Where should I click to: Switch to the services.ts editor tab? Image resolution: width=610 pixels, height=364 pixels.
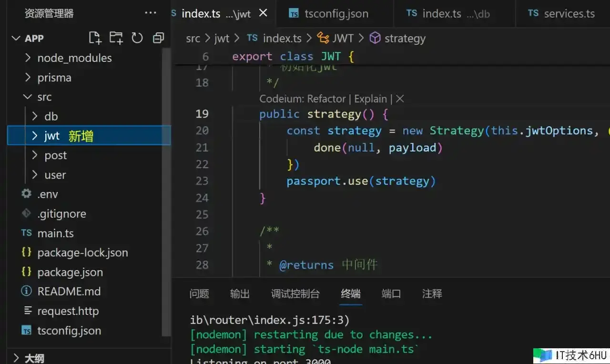pos(569,14)
